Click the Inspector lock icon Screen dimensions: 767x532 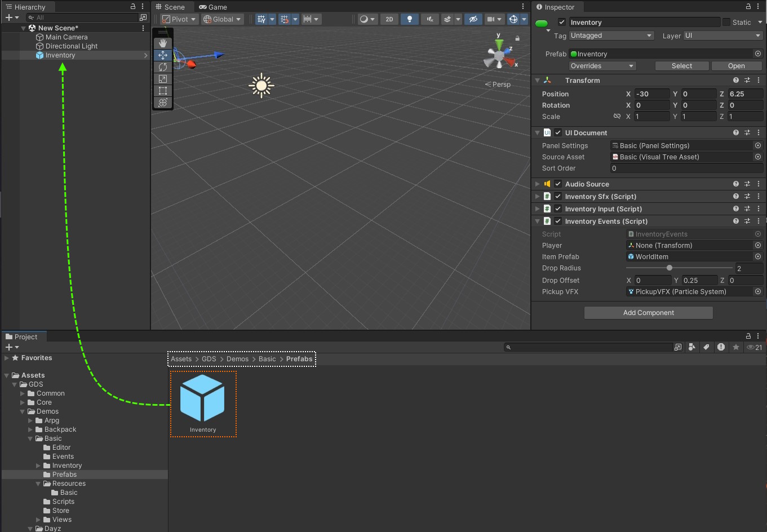[x=748, y=7]
